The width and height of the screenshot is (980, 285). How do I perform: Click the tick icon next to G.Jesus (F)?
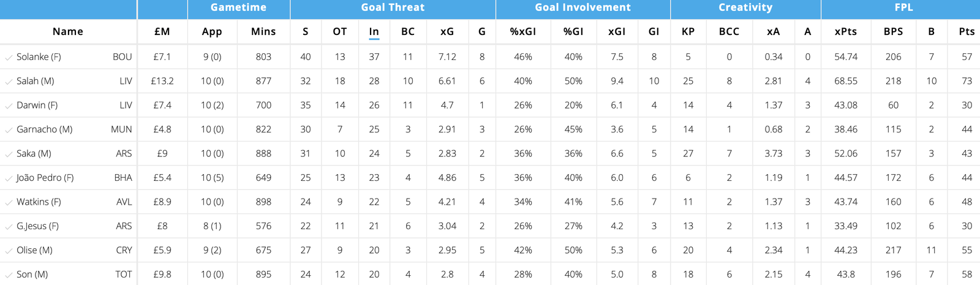(9, 227)
